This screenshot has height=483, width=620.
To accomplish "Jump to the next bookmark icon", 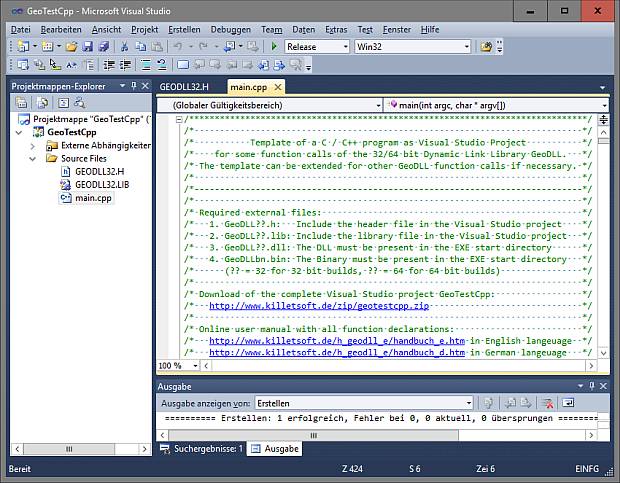I will 215,65.
